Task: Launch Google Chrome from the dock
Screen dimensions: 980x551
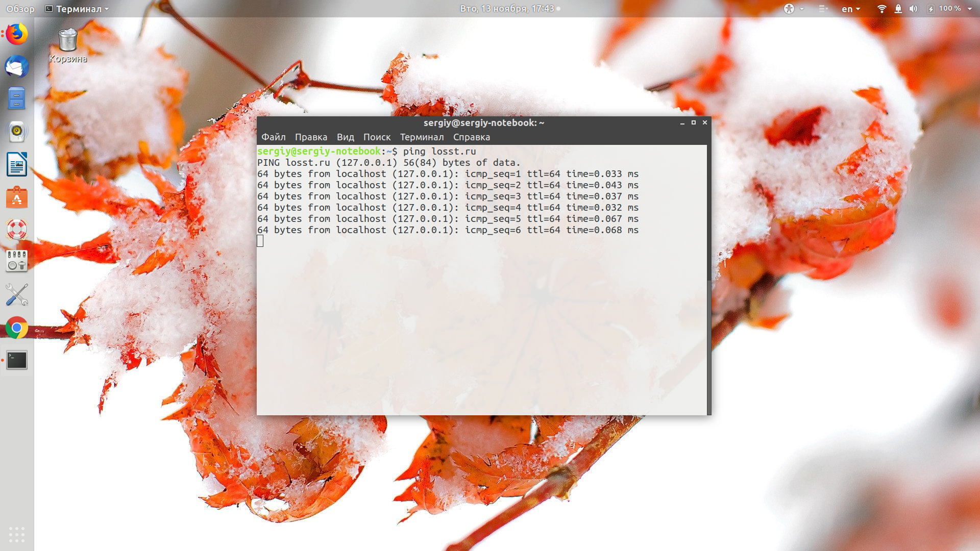Action: coord(17,328)
